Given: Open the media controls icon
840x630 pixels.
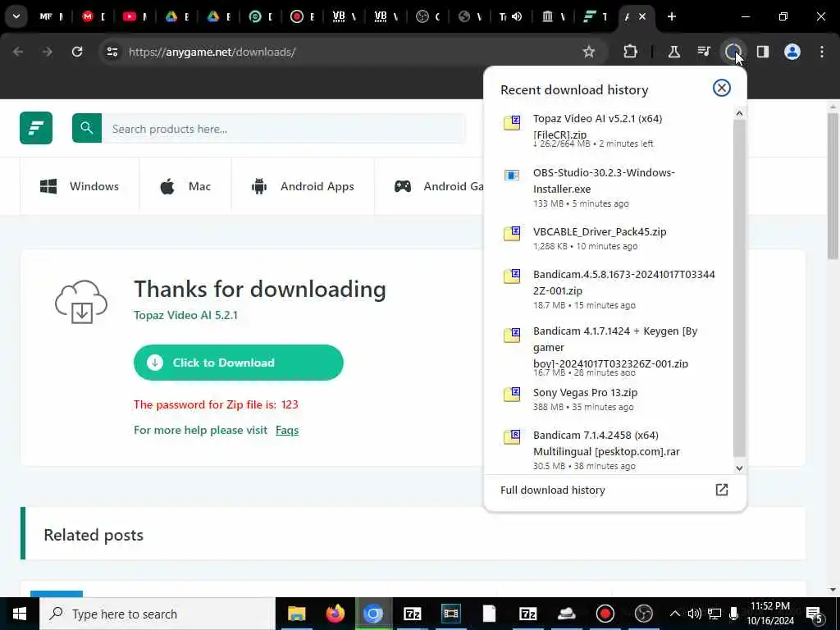Looking at the screenshot, I should (x=703, y=52).
